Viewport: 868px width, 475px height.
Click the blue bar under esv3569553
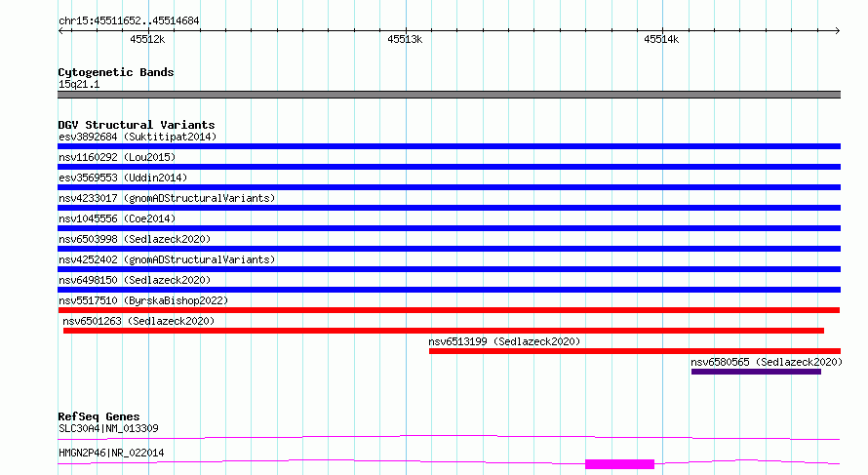click(x=449, y=187)
